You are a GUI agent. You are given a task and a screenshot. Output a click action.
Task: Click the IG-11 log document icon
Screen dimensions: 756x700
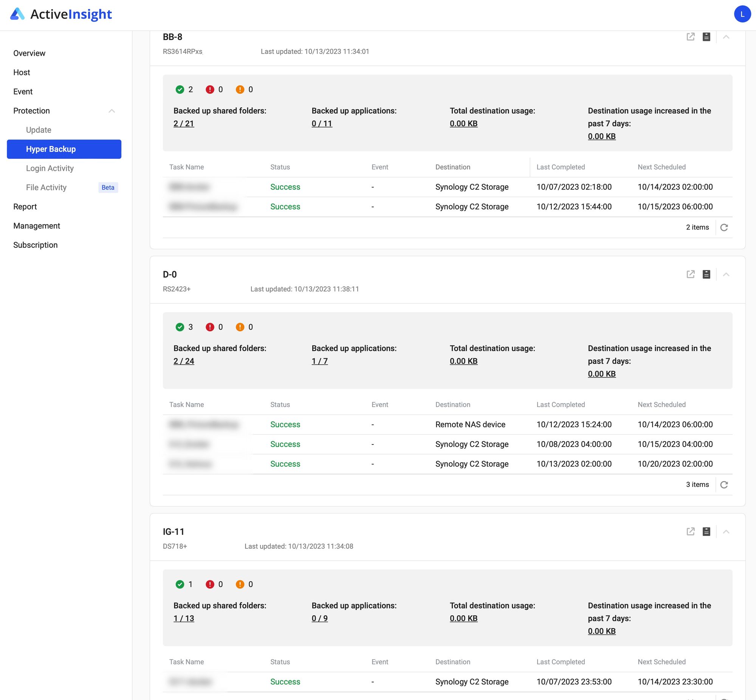click(x=706, y=531)
